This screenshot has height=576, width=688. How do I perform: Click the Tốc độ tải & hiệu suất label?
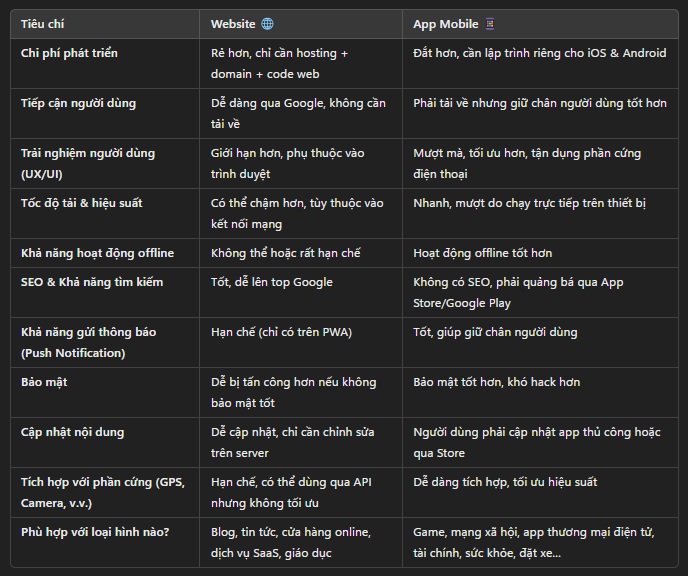pos(82,203)
